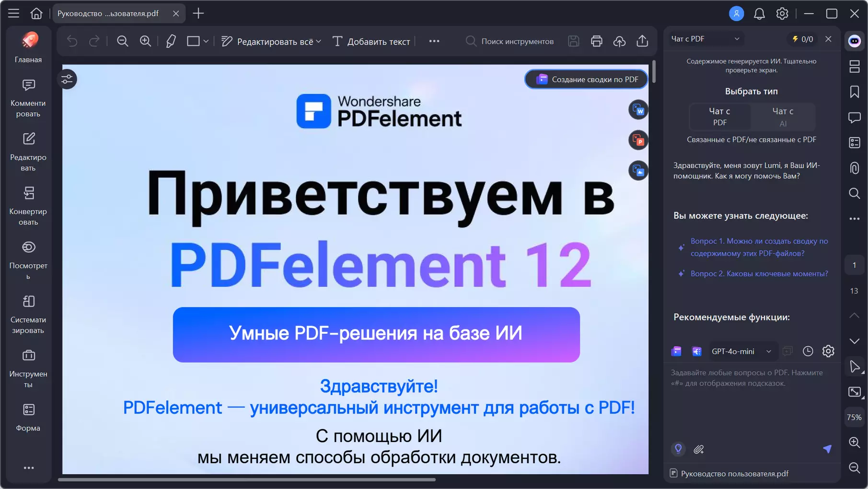Toggle the Lumi AI assistant icon

click(855, 41)
